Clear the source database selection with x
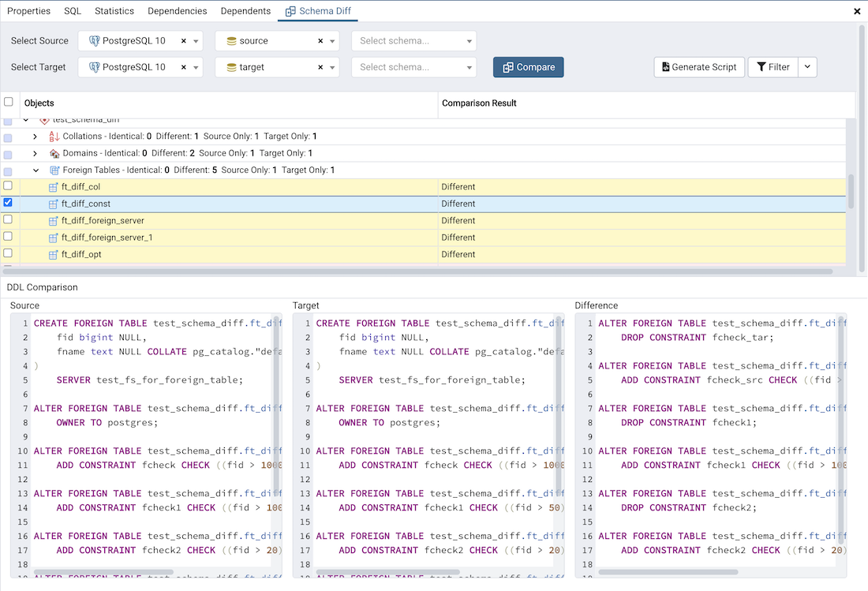This screenshot has height=591, width=868. [x=320, y=41]
